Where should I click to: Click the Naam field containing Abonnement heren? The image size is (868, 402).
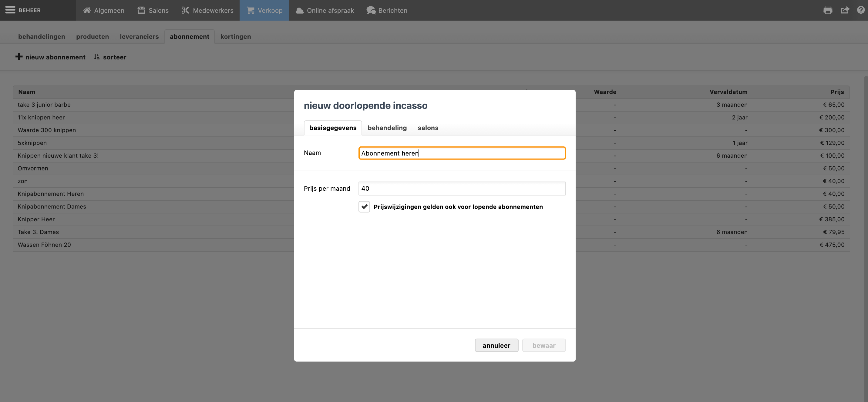462,153
